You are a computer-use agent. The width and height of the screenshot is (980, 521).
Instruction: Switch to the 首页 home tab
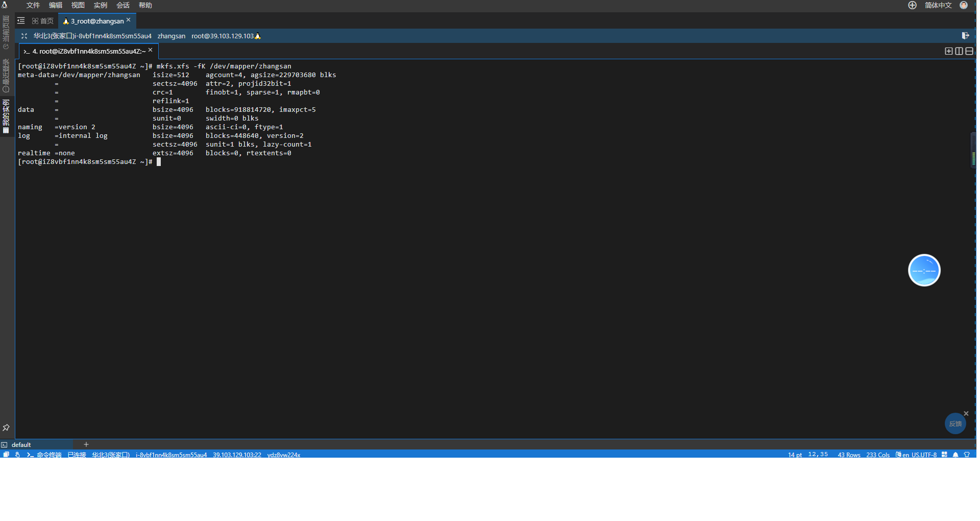[43, 21]
